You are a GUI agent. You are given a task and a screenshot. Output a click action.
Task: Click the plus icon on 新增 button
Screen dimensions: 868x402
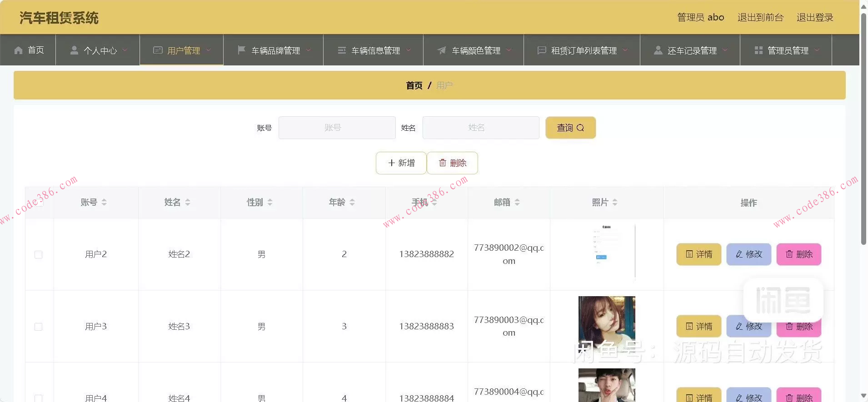[x=391, y=163]
